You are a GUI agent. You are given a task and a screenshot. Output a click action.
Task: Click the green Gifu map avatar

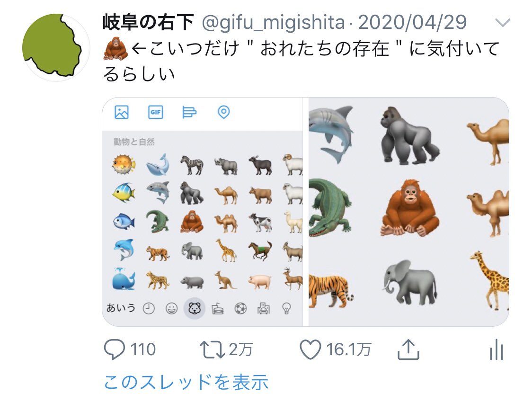pos(56,47)
